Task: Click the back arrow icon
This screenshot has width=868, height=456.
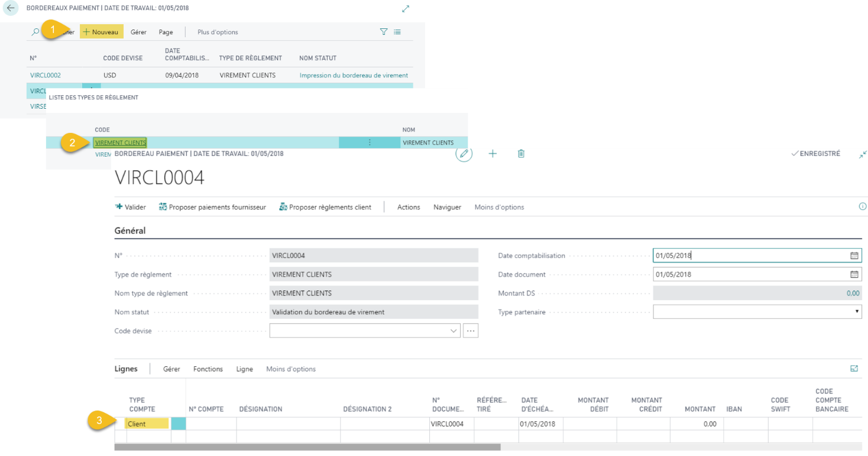Action: point(11,8)
